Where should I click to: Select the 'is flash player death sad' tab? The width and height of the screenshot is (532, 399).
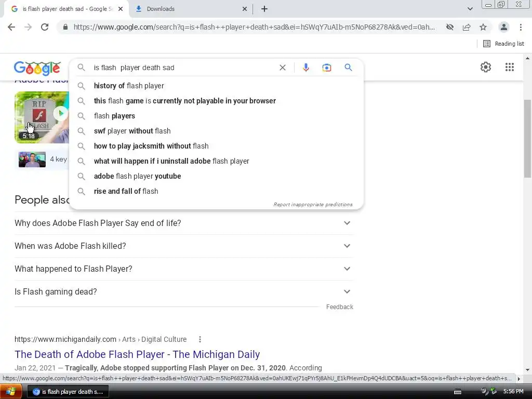[66, 9]
